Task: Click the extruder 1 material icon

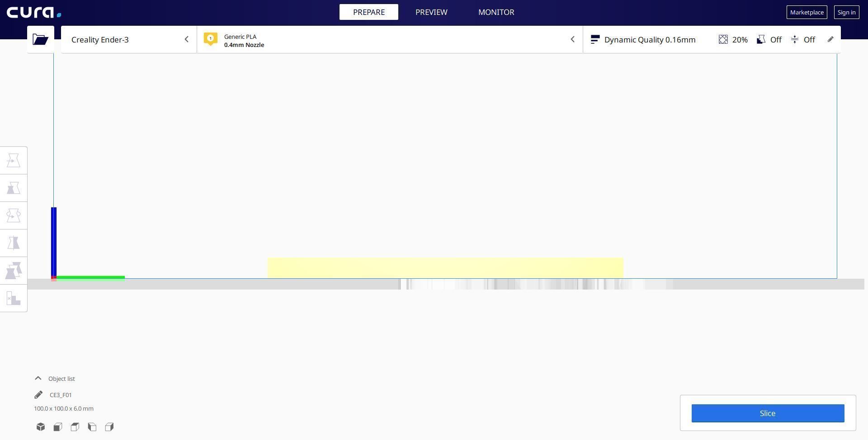Action: coord(211,39)
